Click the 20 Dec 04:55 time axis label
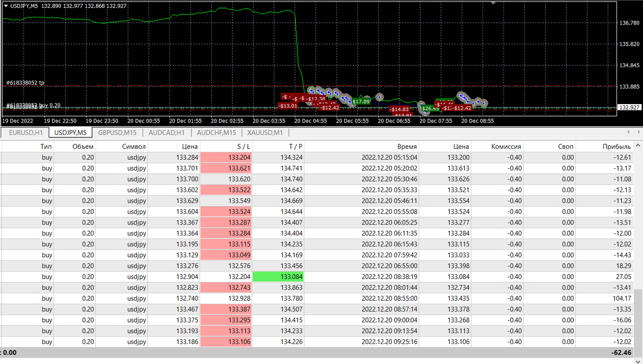The width and height of the screenshot is (643, 364). [x=311, y=121]
